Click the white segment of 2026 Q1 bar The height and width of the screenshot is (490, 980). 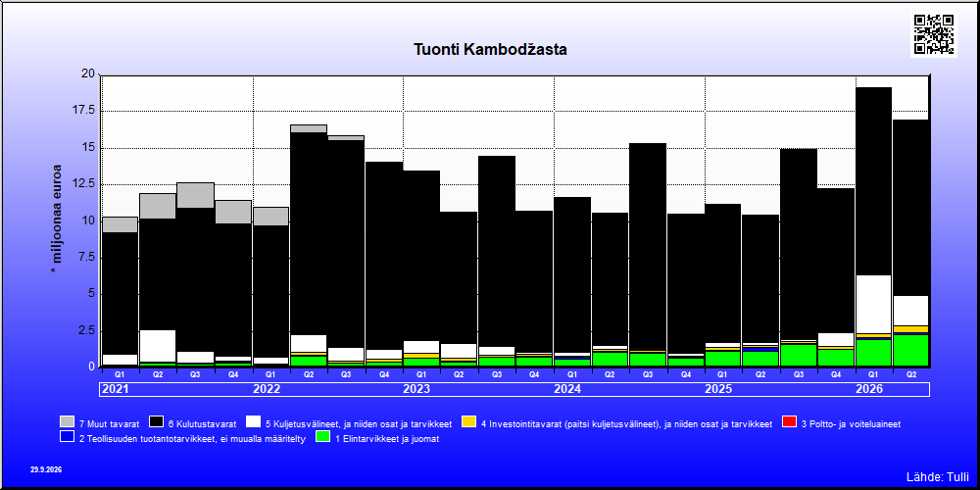point(873,305)
